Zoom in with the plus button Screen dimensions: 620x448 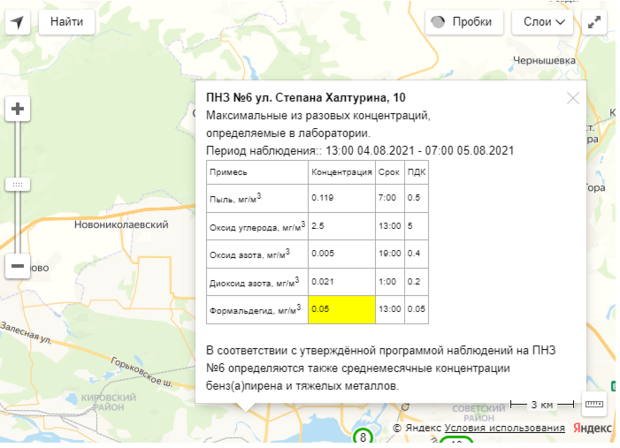[17, 109]
